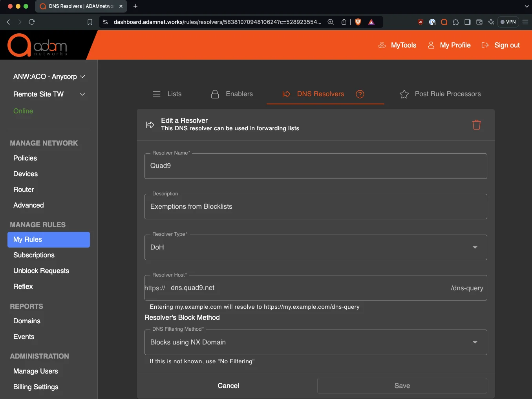Delete resolver using the trash icon
The width and height of the screenshot is (532, 399).
[476, 125]
